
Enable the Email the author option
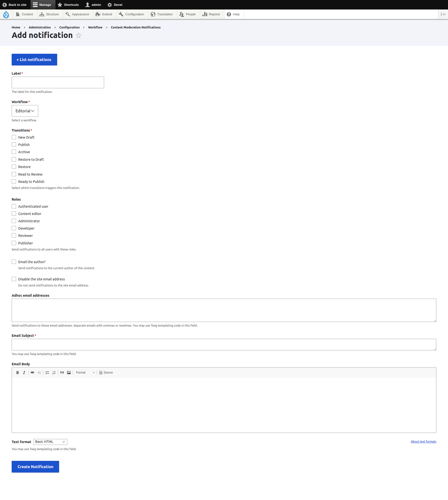[14, 262]
